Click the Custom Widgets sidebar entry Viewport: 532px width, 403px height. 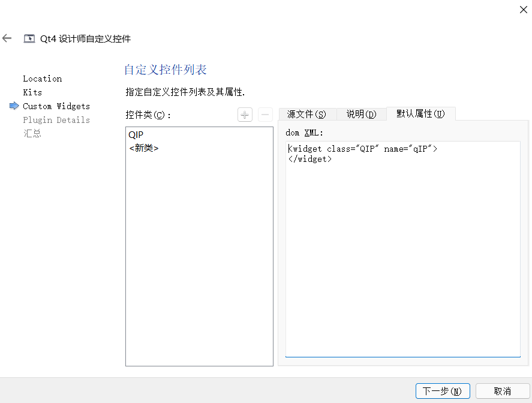point(56,106)
